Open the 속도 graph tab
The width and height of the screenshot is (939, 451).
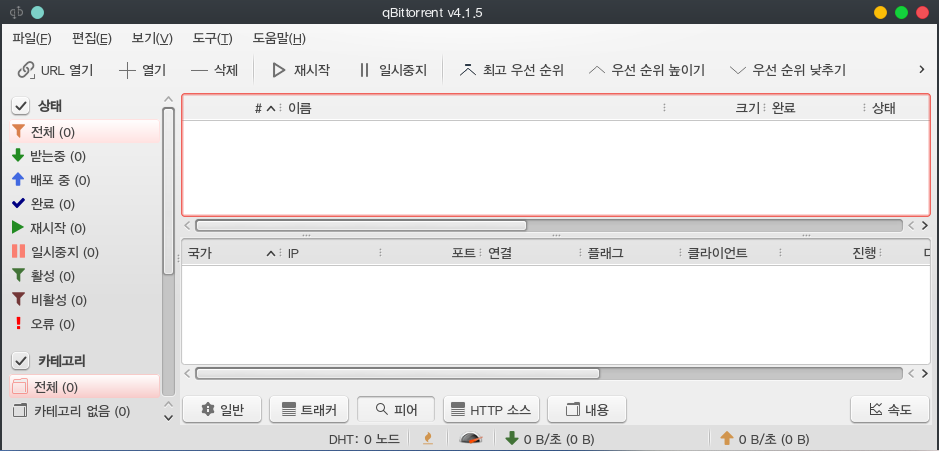pyautogui.click(x=890, y=410)
